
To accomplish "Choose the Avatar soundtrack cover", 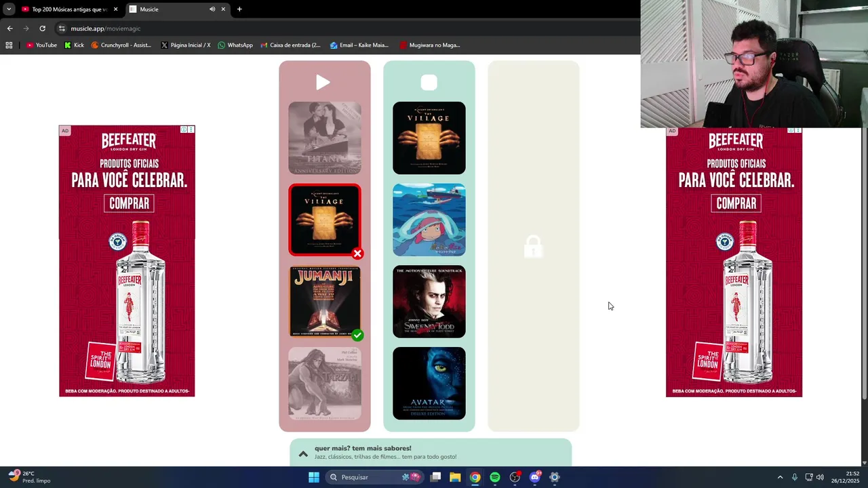I will (x=429, y=384).
